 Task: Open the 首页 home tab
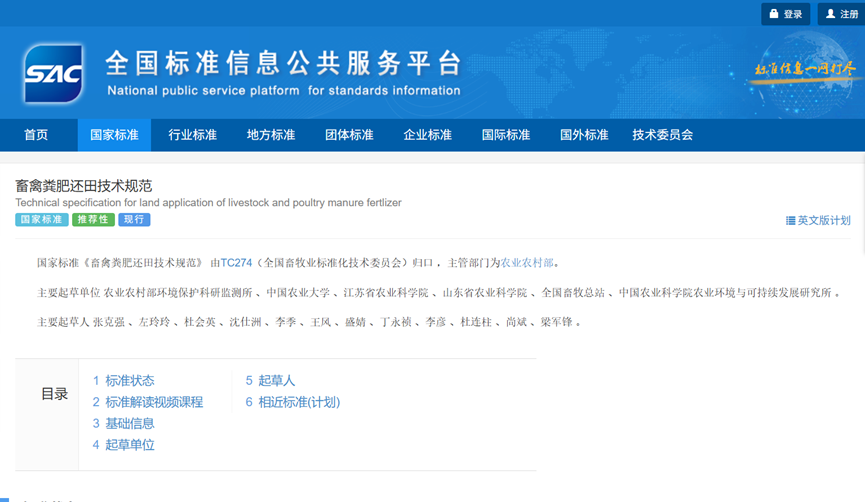(x=36, y=135)
